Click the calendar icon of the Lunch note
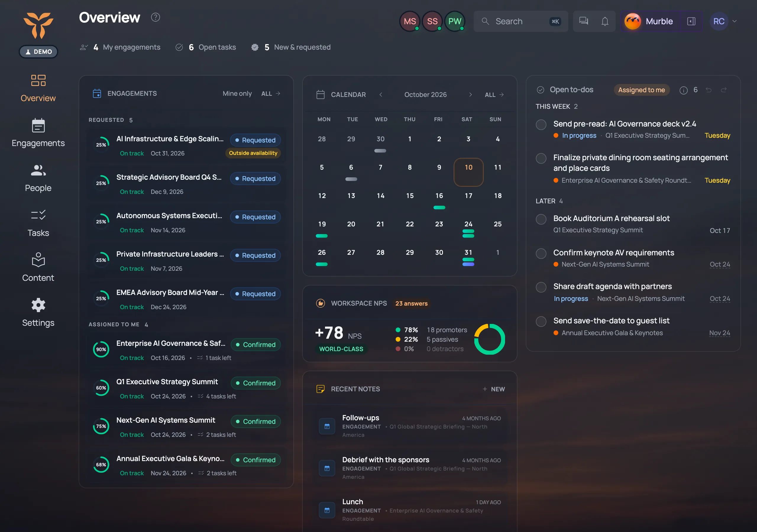Image resolution: width=757 pixels, height=532 pixels. point(327,510)
